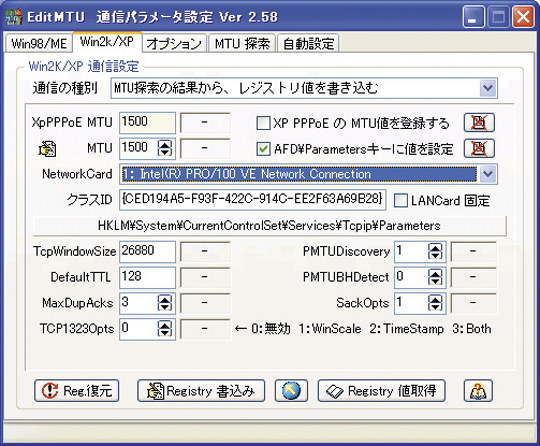The width and height of the screenshot is (540, 446).
Task: Adjust the PMTUDiscovery stepper arrows
Action: click(x=435, y=251)
